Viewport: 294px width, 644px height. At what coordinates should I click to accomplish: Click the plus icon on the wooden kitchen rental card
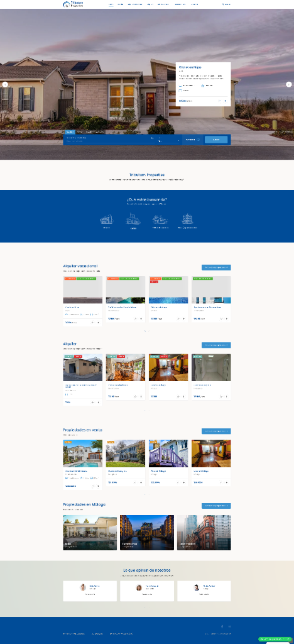141,396
